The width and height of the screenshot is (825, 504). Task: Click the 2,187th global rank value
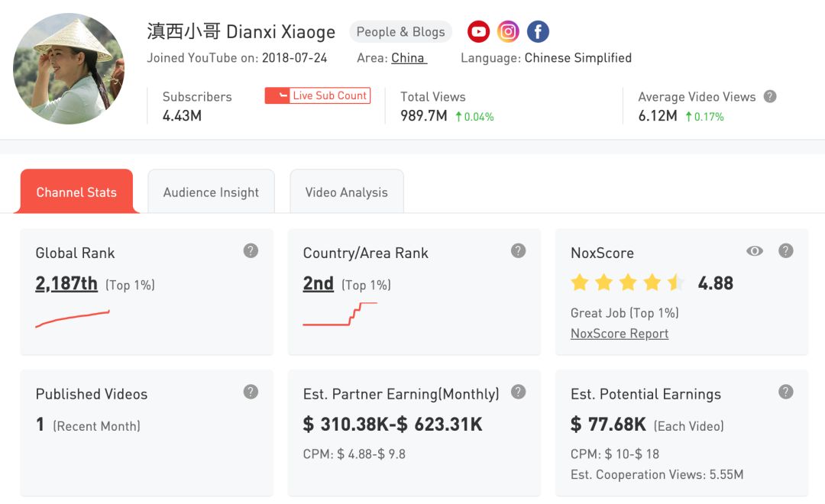click(x=66, y=284)
